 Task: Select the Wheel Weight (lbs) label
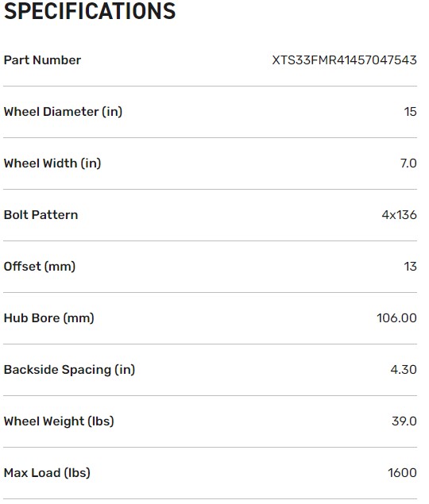coord(59,421)
